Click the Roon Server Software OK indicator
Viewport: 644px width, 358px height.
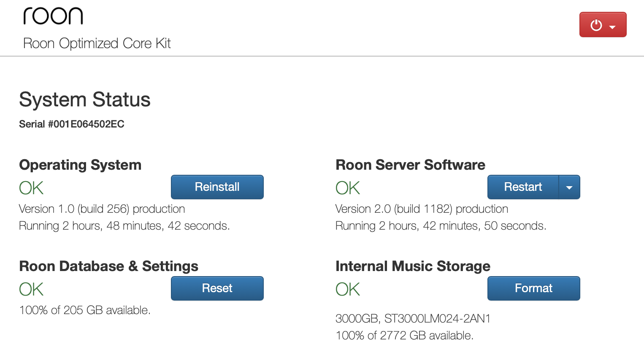[347, 188]
